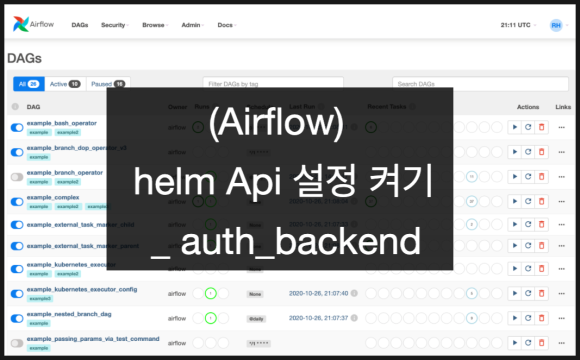The height and width of the screenshot is (360, 580).
Task: Pause the example_kubernetes_executor DAG
Action: 17,269
